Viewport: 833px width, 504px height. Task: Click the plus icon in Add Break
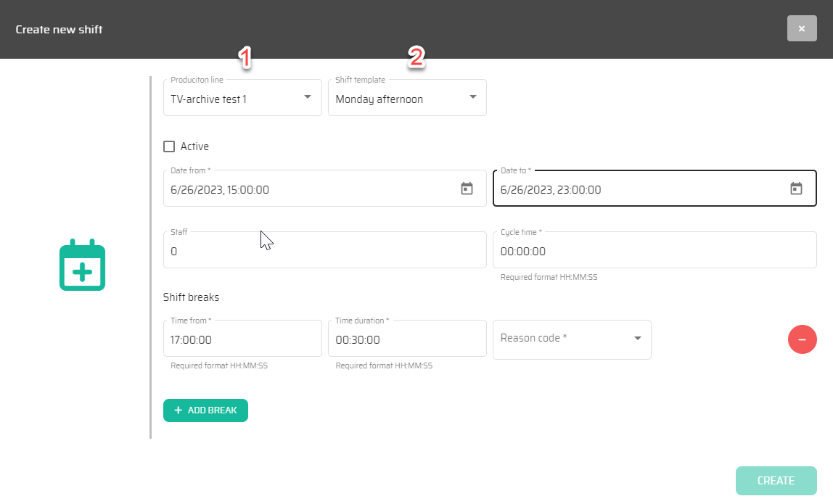point(178,410)
